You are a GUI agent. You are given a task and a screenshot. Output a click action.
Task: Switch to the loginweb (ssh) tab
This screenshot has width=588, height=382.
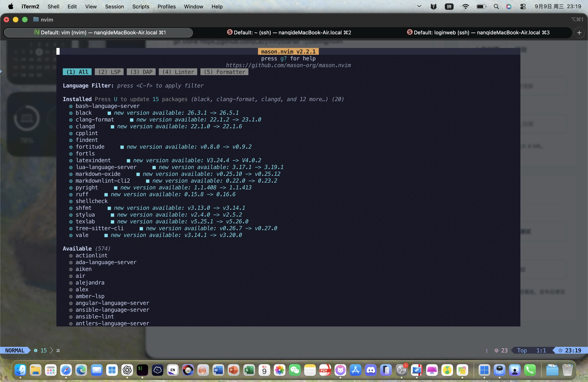(478, 33)
